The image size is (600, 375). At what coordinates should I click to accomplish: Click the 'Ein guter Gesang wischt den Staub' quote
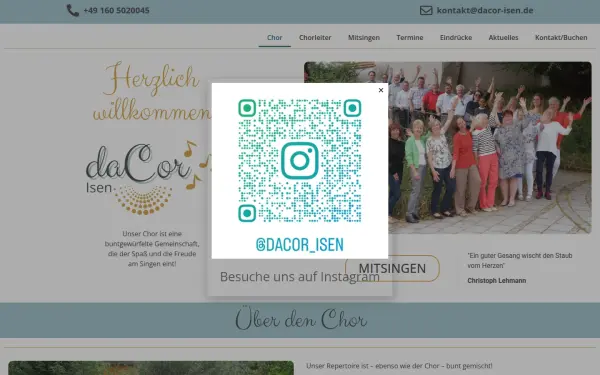pyautogui.click(x=520, y=260)
